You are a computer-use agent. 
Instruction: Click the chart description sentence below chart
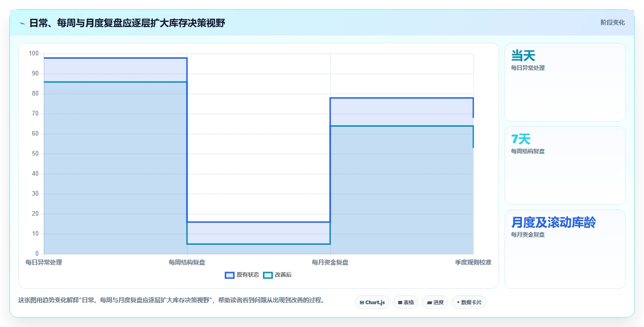tap(171, 300)
